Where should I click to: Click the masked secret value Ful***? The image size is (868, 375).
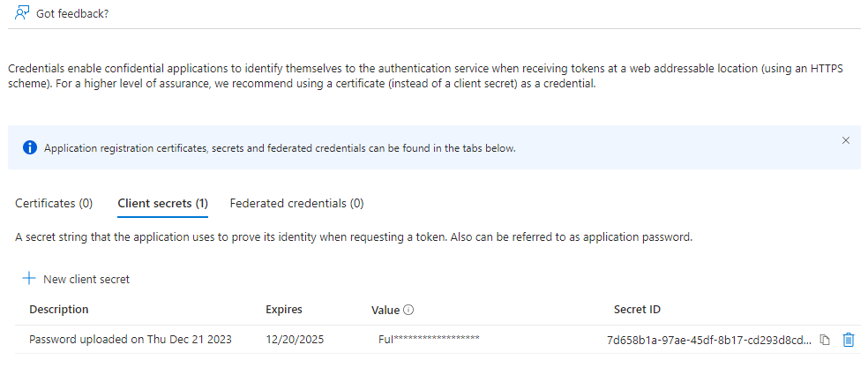[x=429, y=339]
